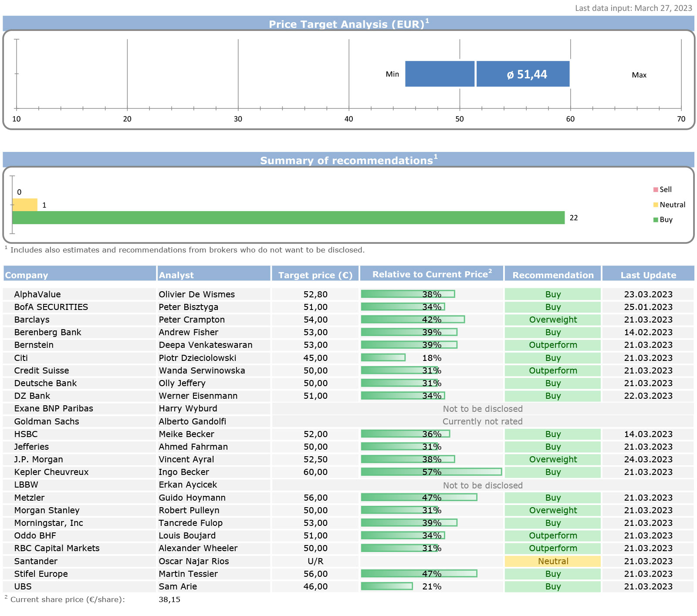
Task: Select the Goldman Sachs company cell
Action: click(x=79, y=421)
